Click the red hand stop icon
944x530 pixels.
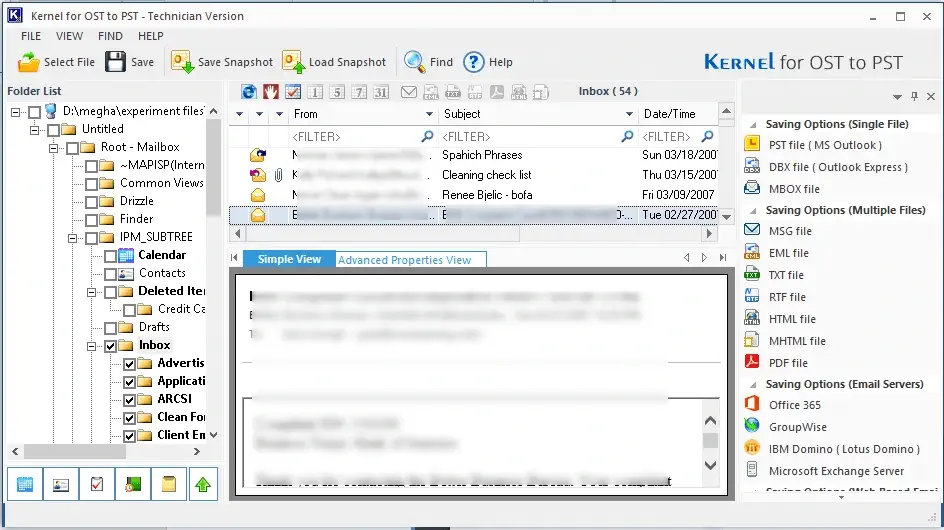(271, 92)
